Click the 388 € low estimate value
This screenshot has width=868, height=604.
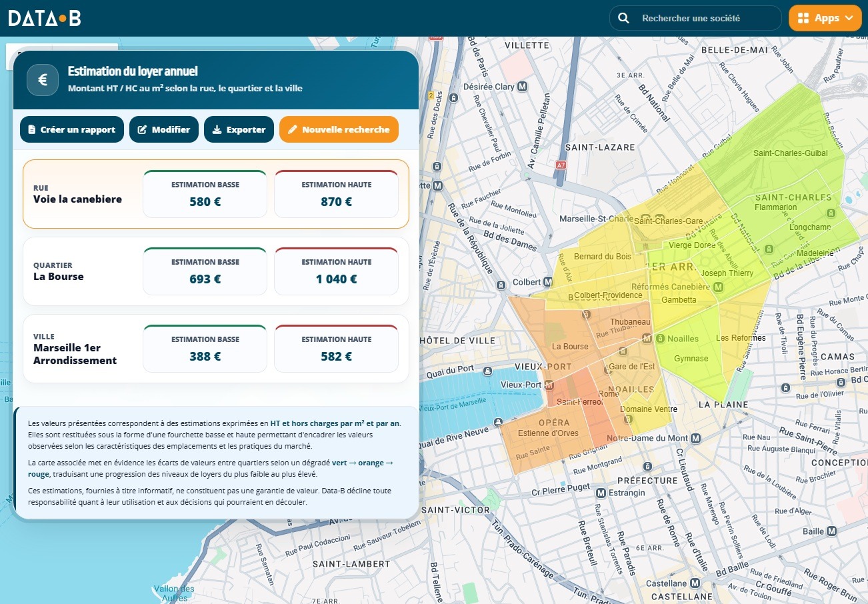coord(205,356)
